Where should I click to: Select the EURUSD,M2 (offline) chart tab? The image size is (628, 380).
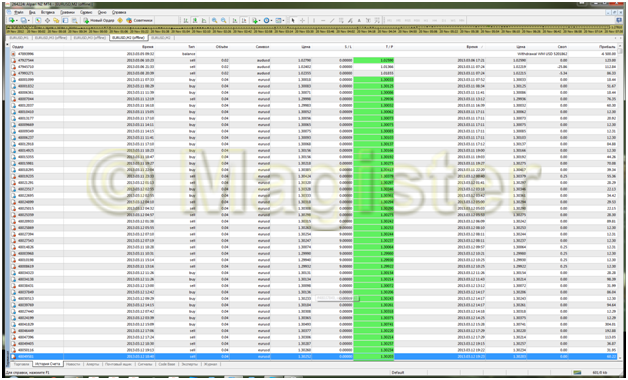pyautogui.click(x=128, y=38)
